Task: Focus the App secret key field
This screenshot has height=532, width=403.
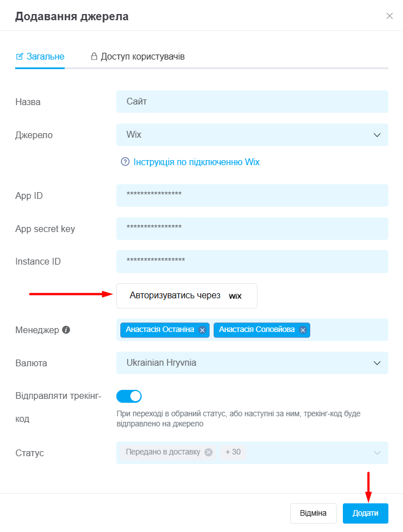Action: (x=252, y=229)
